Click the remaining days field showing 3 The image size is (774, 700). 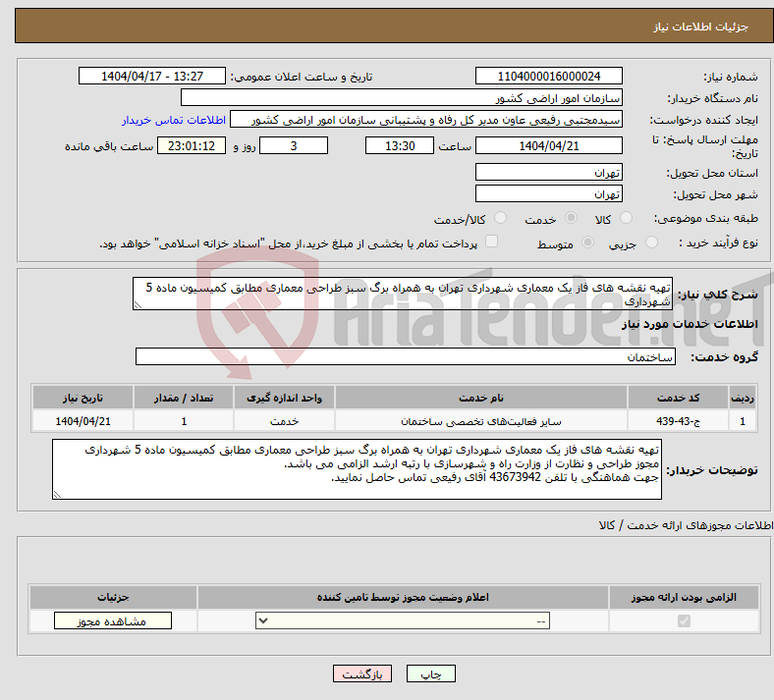point(294,145)
